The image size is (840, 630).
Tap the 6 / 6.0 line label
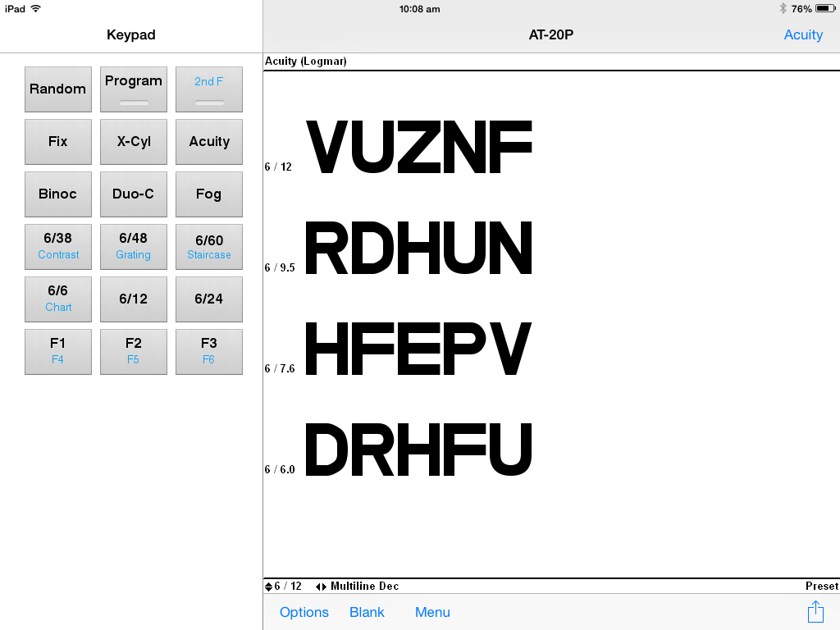[x=280, y=469]
